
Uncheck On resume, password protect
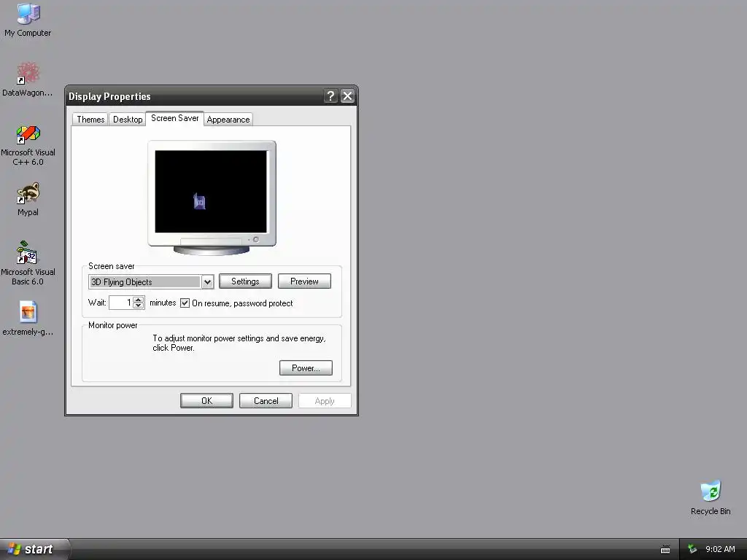[185, 303]
